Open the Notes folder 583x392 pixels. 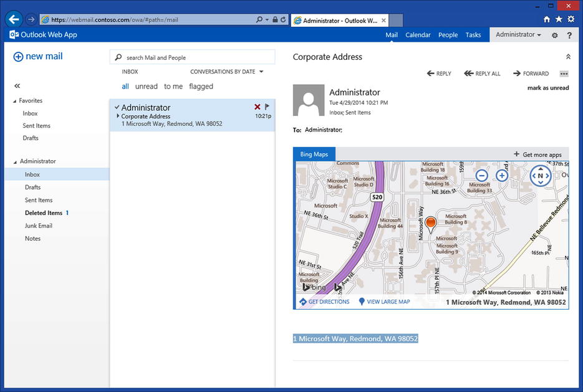tap(32, 239)
